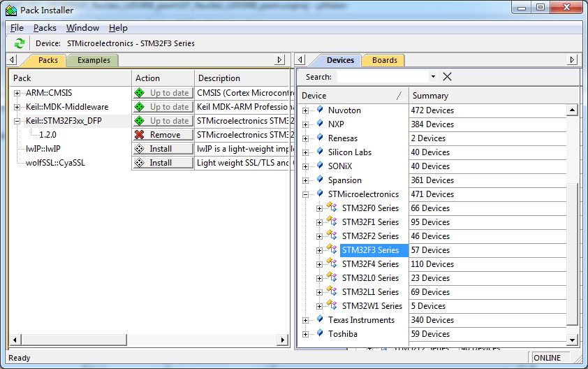The width and height of the screenshot is (588, 369).
Task: Click the Devices list scroll down arrow
Action: [x=572, y=340]
